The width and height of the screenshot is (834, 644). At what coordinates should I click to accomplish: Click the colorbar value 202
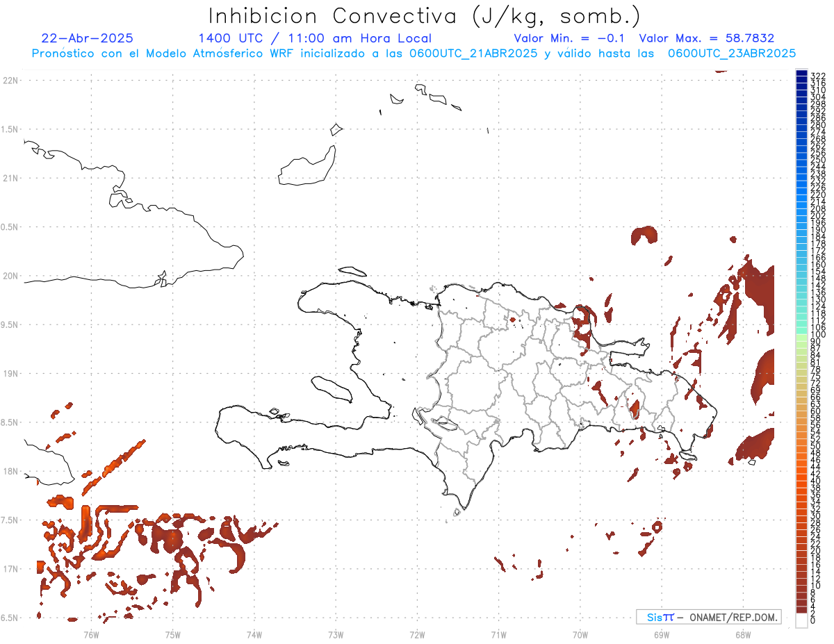pyautogui.click(x=817, y=215)
